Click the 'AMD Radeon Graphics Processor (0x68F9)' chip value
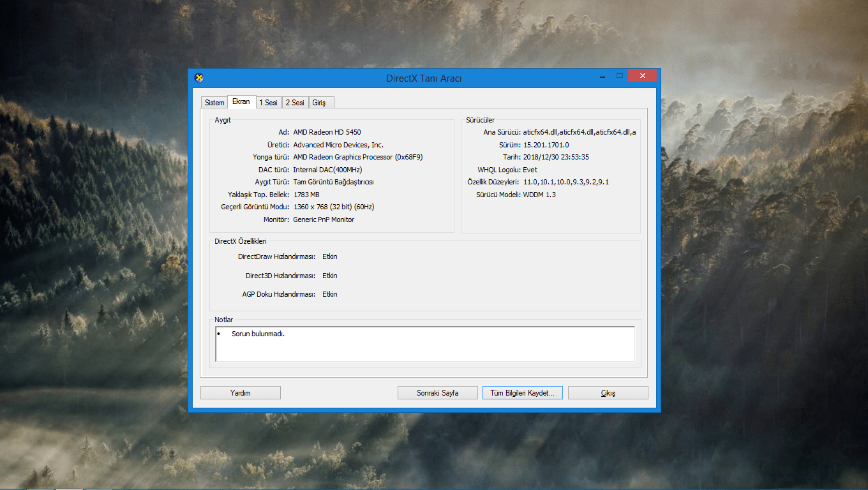The width and height of the screenshot is (868, 490). coord(358,157)
